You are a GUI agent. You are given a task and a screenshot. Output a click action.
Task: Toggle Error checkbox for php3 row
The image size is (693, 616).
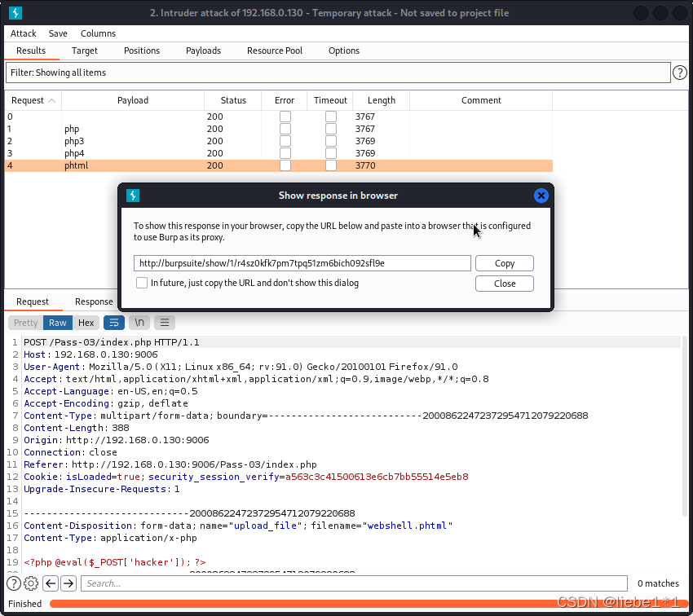pyautogui.click(x=285, y=141)
